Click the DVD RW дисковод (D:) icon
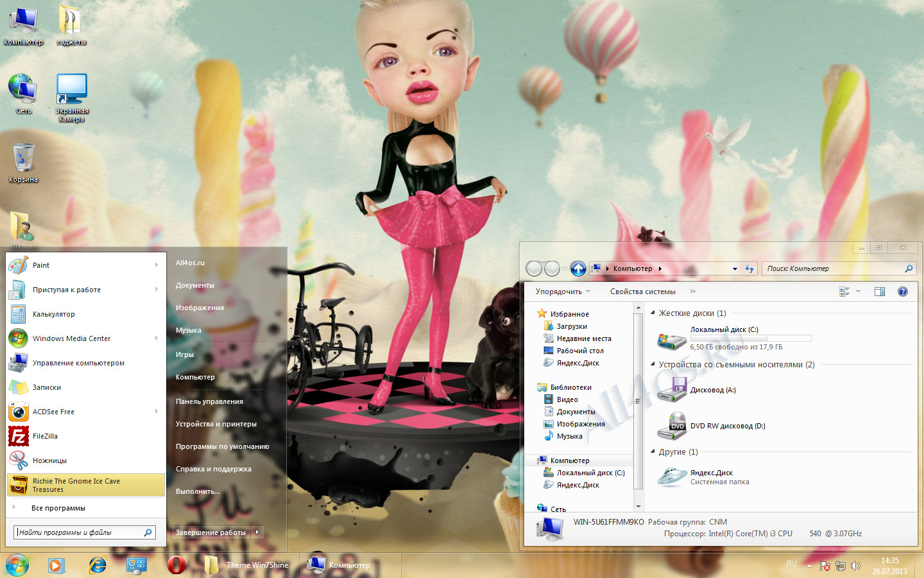924x578 pixels. [672, 426]
